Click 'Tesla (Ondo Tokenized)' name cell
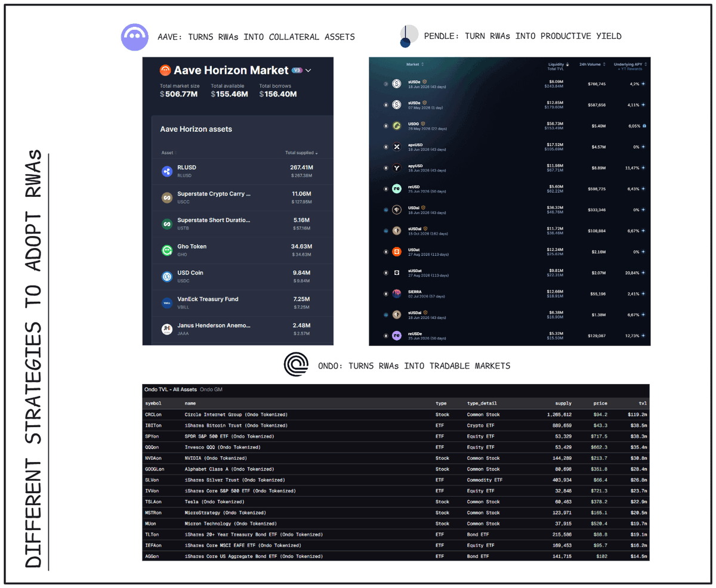The image size is (716, 588). tap(214, 502)
